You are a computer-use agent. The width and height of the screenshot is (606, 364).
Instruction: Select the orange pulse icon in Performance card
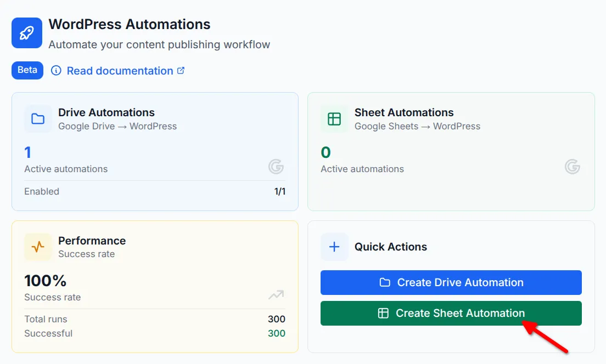pyautogui.click(x=38, y=247)
